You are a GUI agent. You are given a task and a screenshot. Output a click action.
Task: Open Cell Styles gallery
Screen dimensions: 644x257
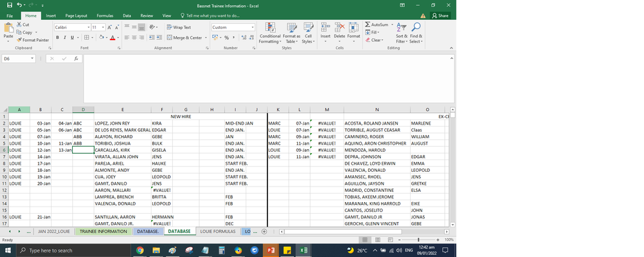click(x=308, y=33)
